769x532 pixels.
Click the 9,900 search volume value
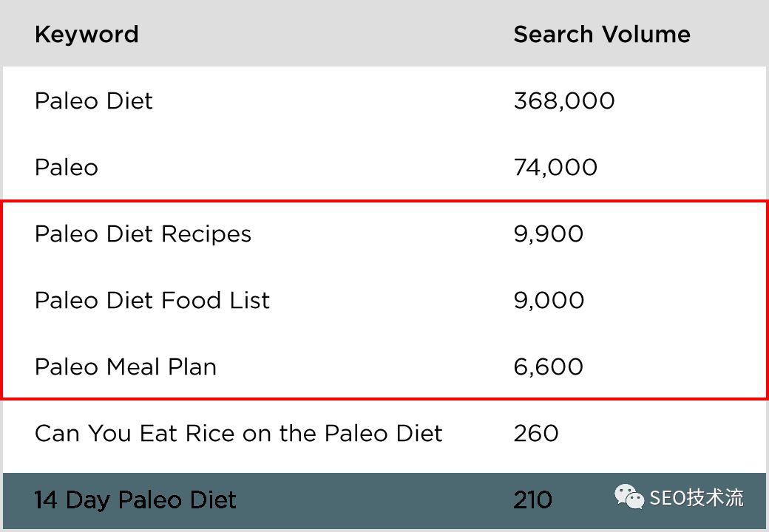tap(549, 234)
